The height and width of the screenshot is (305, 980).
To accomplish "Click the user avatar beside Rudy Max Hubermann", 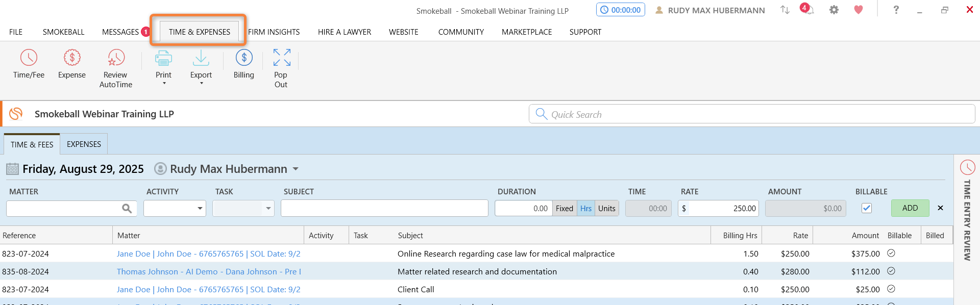I will pyautogui.click(x=160, y=168).
